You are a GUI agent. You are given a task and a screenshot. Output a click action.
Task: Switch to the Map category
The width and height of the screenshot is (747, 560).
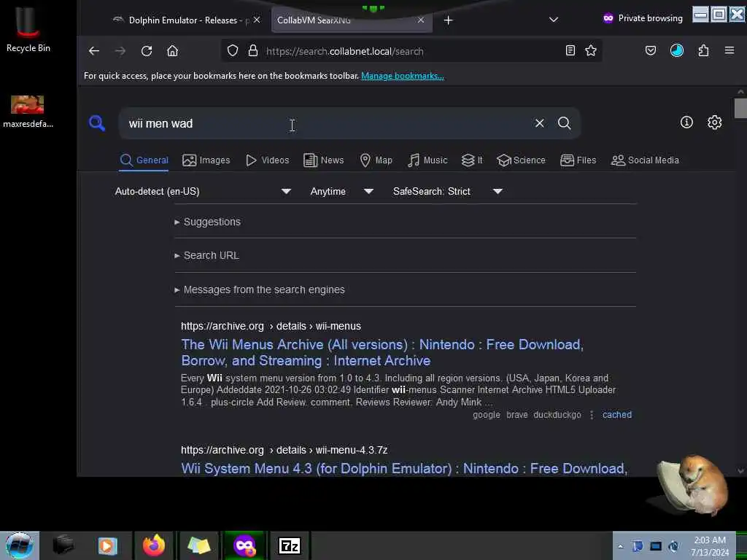376,160
